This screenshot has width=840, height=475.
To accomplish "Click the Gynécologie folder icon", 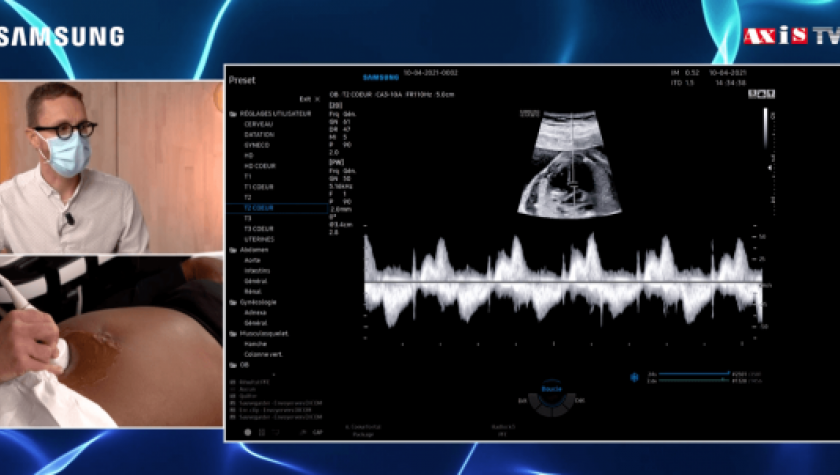I will point(233,303).
